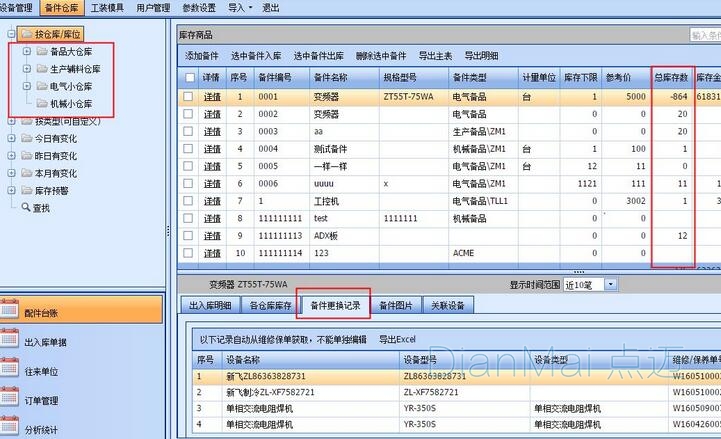Sort by 总库存数 column header

click(671, 78)
